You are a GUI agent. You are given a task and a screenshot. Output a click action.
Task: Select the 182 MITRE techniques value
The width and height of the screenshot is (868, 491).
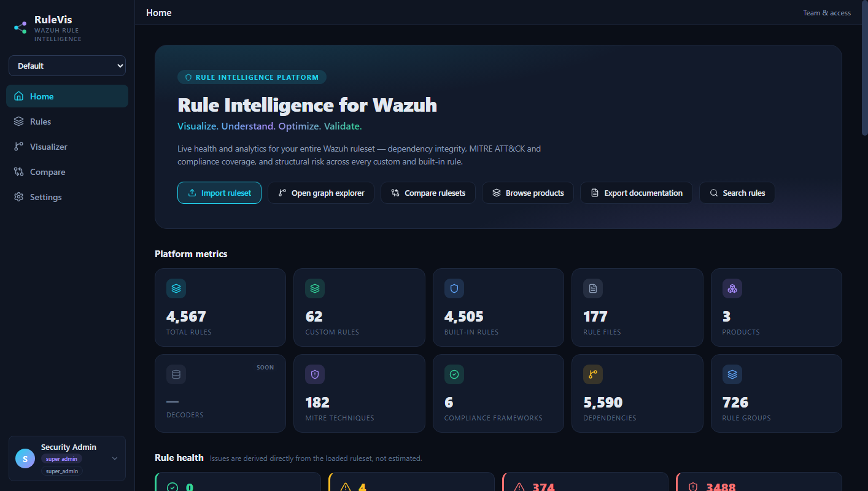[317, 403]
